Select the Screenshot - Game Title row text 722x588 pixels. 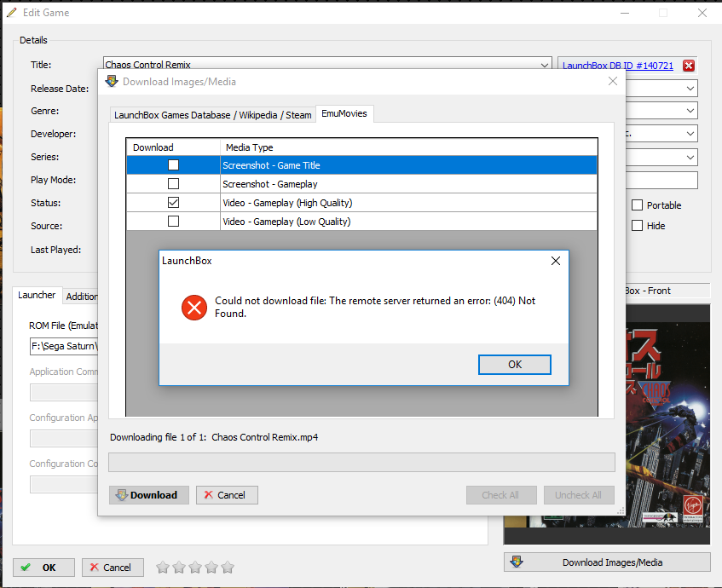click(271, 165)
